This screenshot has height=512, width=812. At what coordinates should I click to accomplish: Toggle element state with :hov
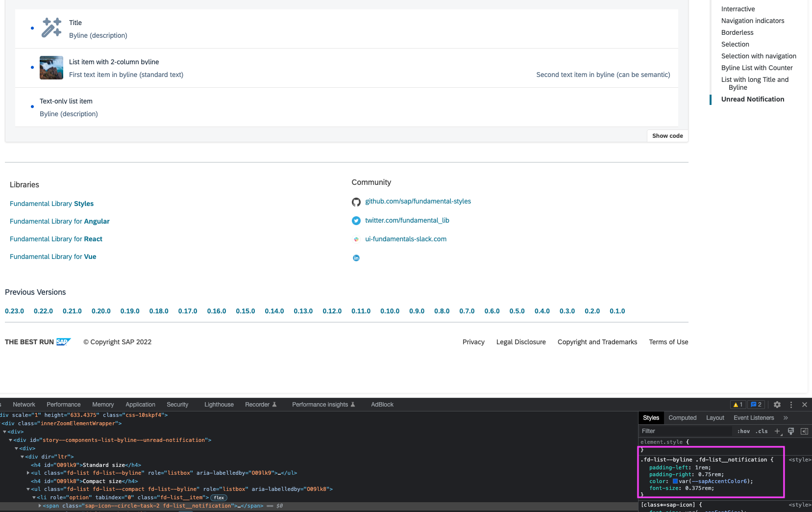coord(743,432)
